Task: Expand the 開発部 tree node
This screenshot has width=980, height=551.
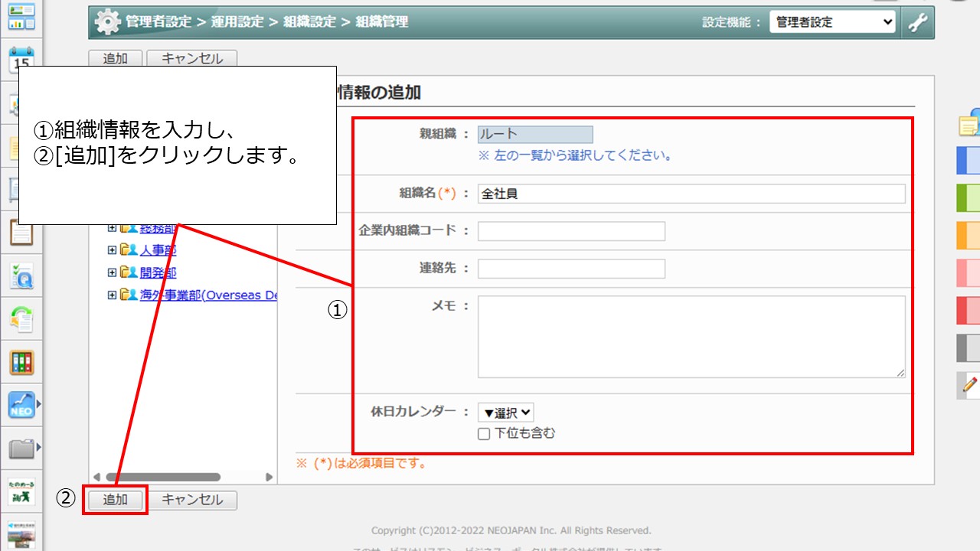Action: tap(112, 272)
